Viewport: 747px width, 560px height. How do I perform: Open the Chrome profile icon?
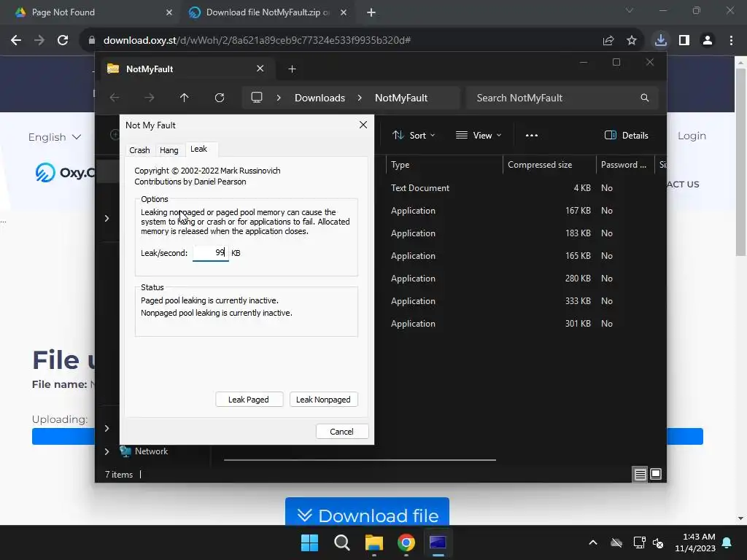[708, 41]
